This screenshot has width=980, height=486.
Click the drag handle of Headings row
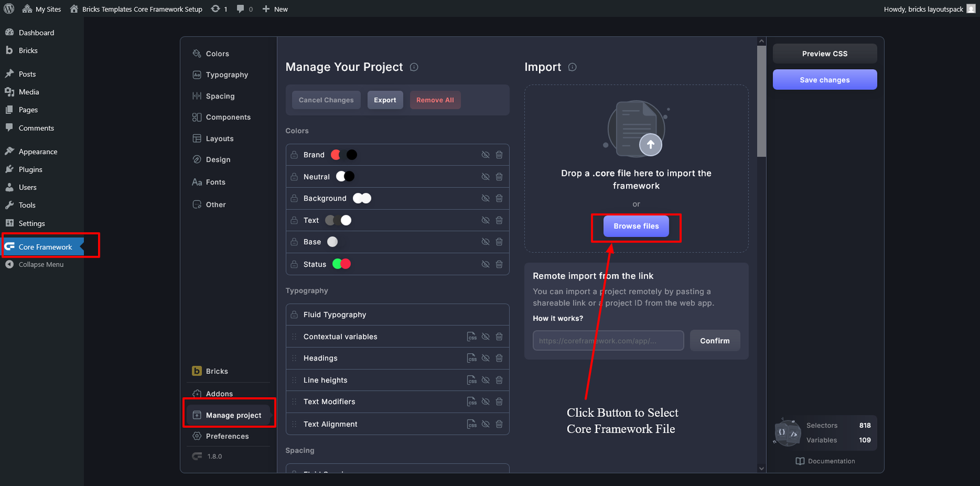[x=294, y=358]
